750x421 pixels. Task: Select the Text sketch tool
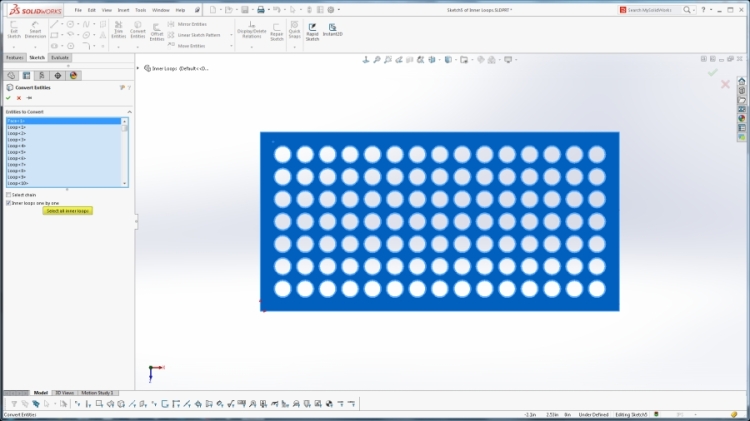tap(102, 35)
